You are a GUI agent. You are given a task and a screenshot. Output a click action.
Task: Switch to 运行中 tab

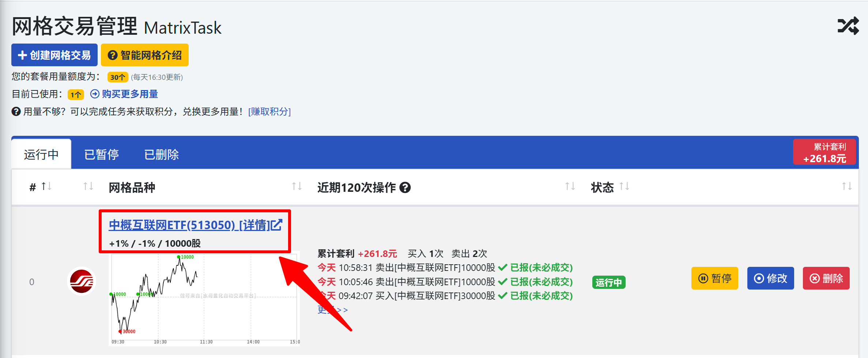(41, 154)
